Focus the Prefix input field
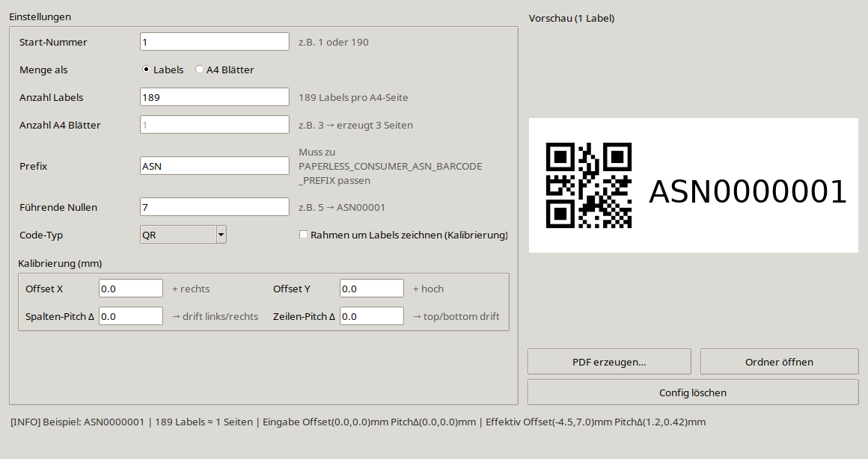 (x=215, y=165)
